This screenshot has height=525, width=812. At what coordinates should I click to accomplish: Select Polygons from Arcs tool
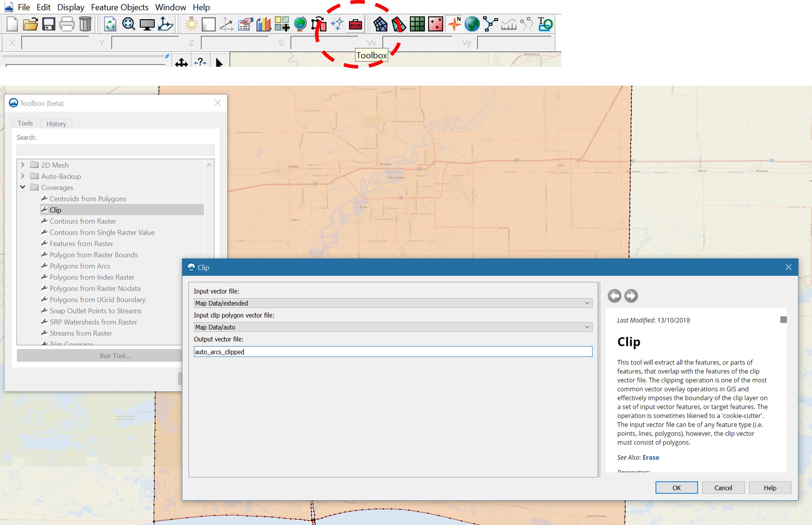(x=80, y=266)
